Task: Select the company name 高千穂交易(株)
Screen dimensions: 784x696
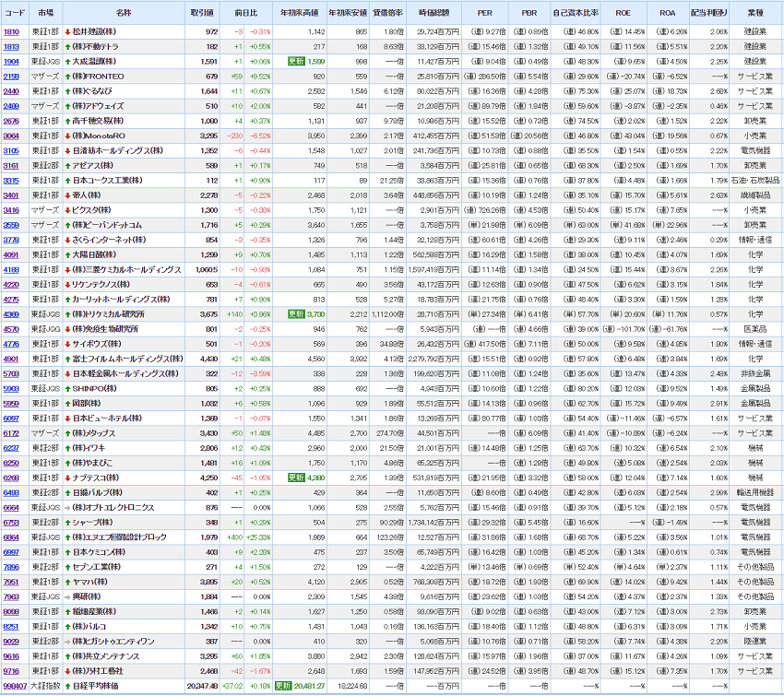Action: coord(98,121)
